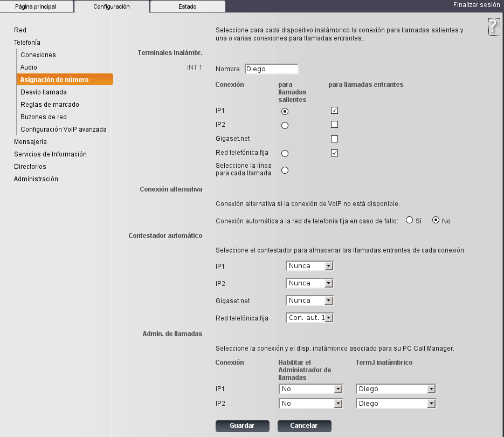The height and width of the screenshot is (437, 504).
Task: Choose 'Sí' for automatic fallback connection
Action: [409, 220]
